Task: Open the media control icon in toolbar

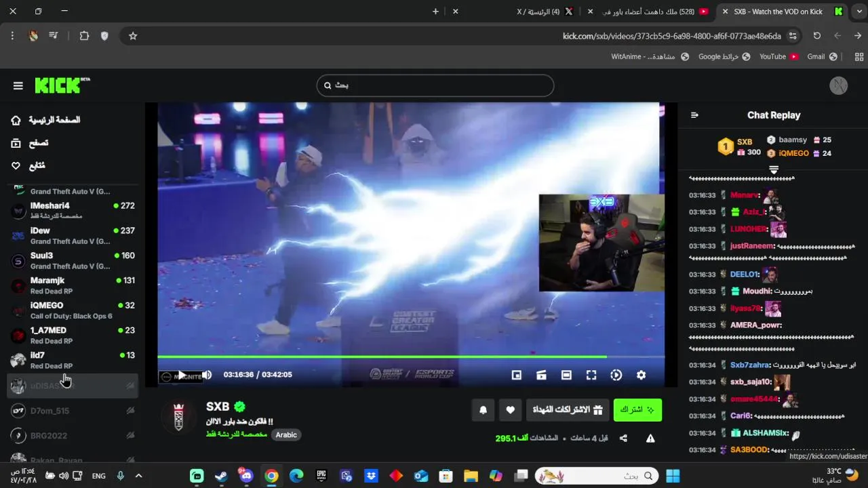Action: click(54, 36)
